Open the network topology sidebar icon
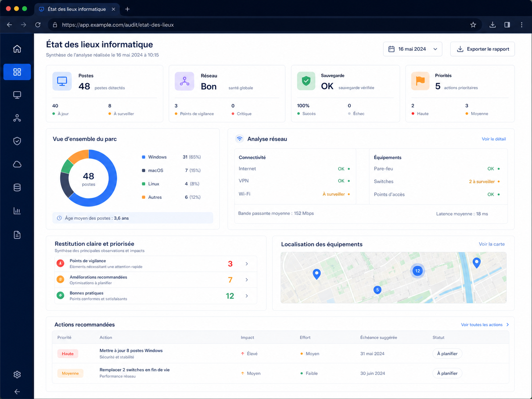The image size is (532, 399). pyautogui.click(x=17, y=118)
